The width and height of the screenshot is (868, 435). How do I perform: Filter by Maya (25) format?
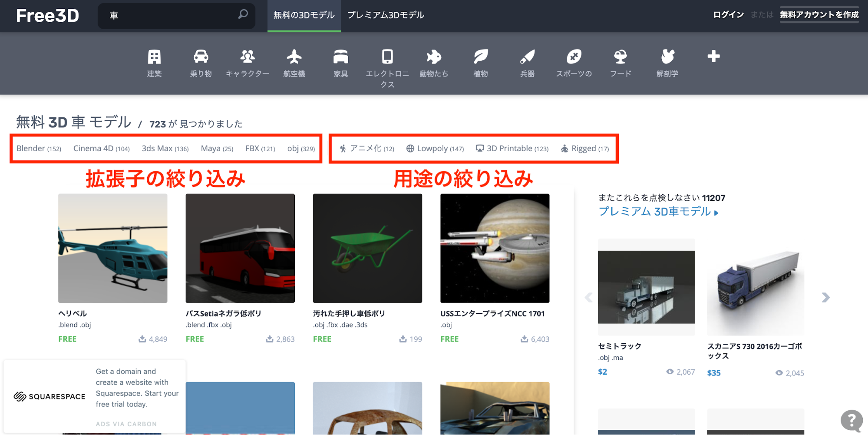tap(217, 149)
